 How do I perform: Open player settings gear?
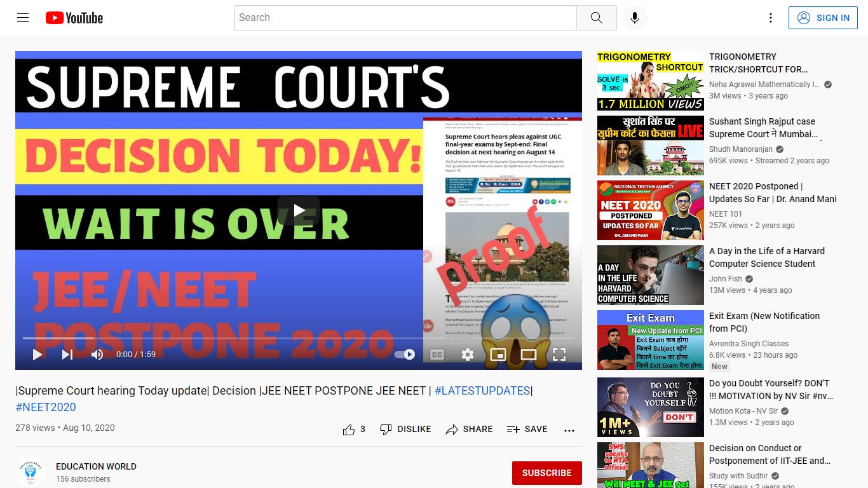click(468, 355)
